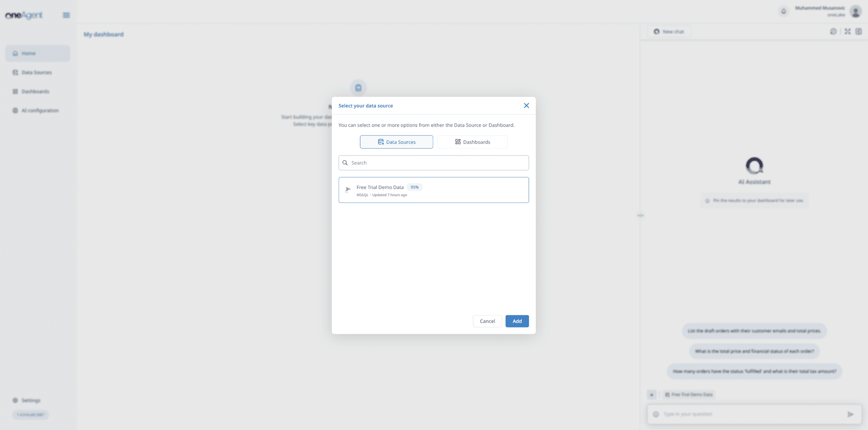Toggle the chat side panel layout icon
The image size is (868, 430).
[859, 31]
